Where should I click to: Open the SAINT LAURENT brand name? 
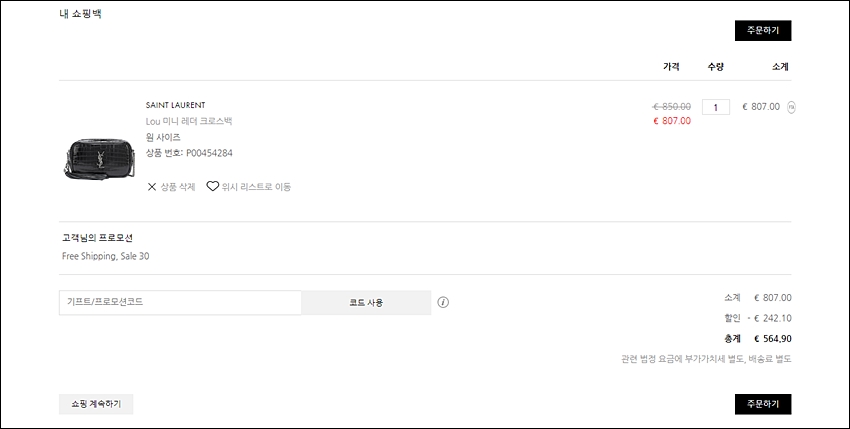pos(176,105)
